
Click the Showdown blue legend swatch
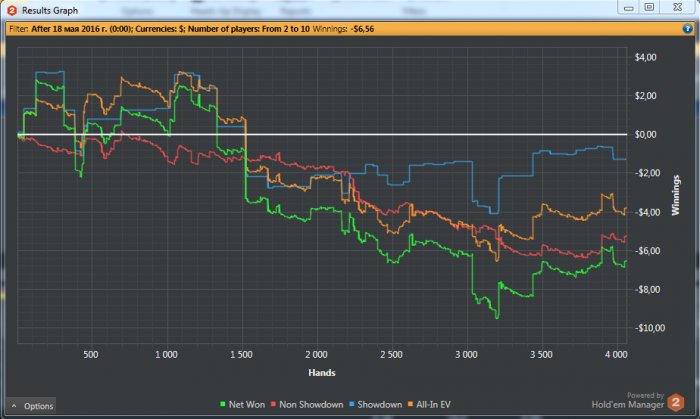[x=351, y=404]
